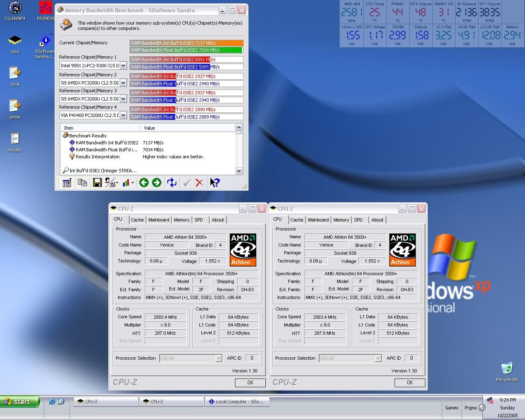Click results list scrollbar down arrow
The width and height of the screenshot is (525, 420).
click(x=239, y=171)
